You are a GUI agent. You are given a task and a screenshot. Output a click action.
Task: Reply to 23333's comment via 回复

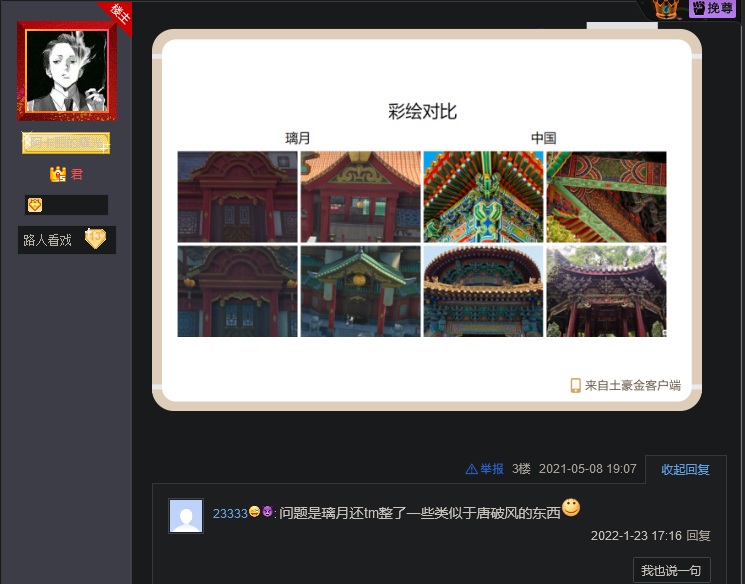[x=699, y=535]
